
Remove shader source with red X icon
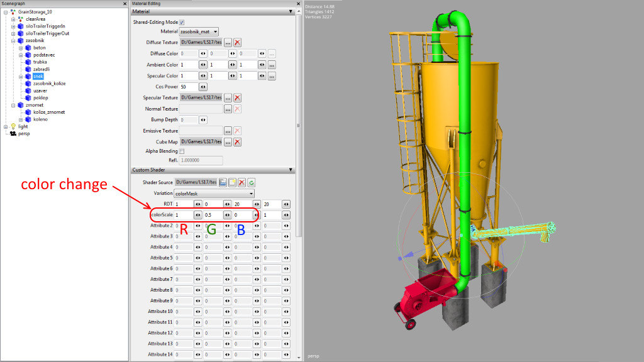point(241,182)
